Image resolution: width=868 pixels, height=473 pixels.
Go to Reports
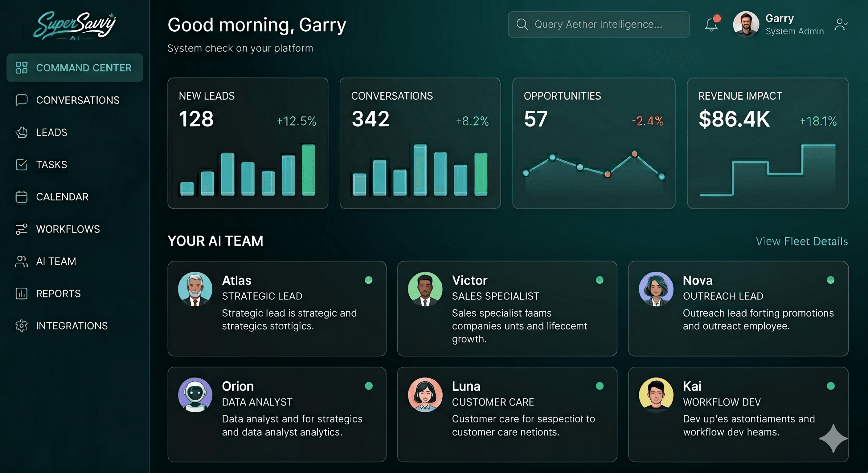click(x=75, y=293)
